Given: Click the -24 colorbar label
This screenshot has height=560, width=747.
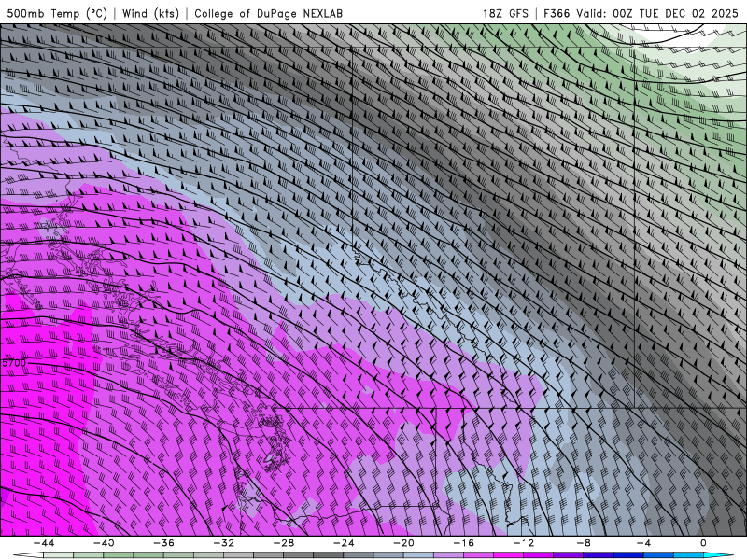Looking at the screenshot, I should (x=344, y=543).
